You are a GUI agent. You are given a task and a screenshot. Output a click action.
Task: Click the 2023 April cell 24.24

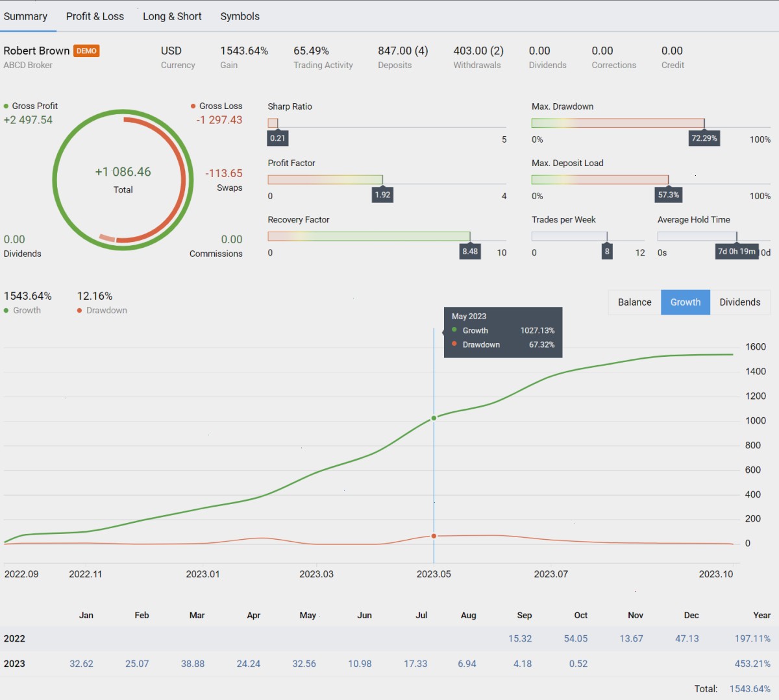(x=249, y=664)
